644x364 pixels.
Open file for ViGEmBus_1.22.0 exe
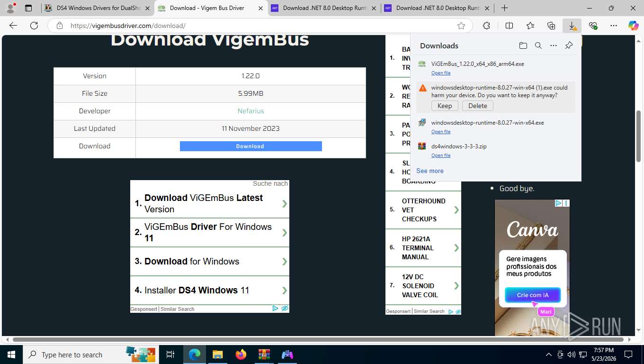[441, 73]
